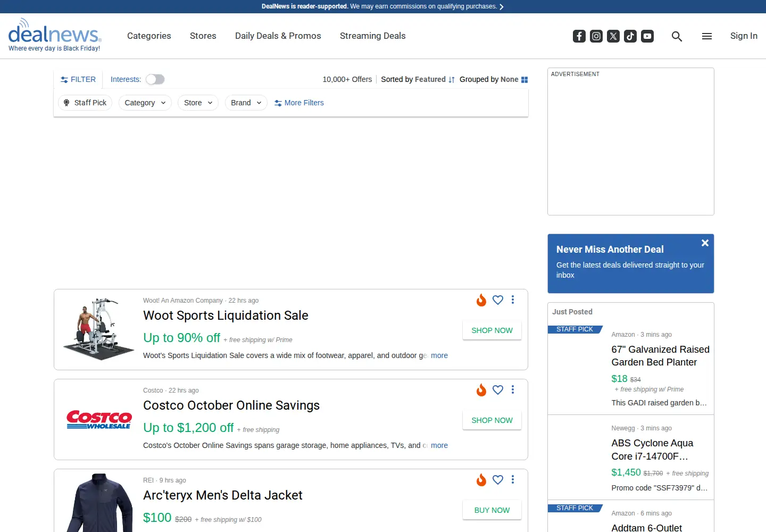
Task: Open the 67" Galvanized Raised Garden Bed Planter
Action: pyautogui.click(x=660, y=356)
